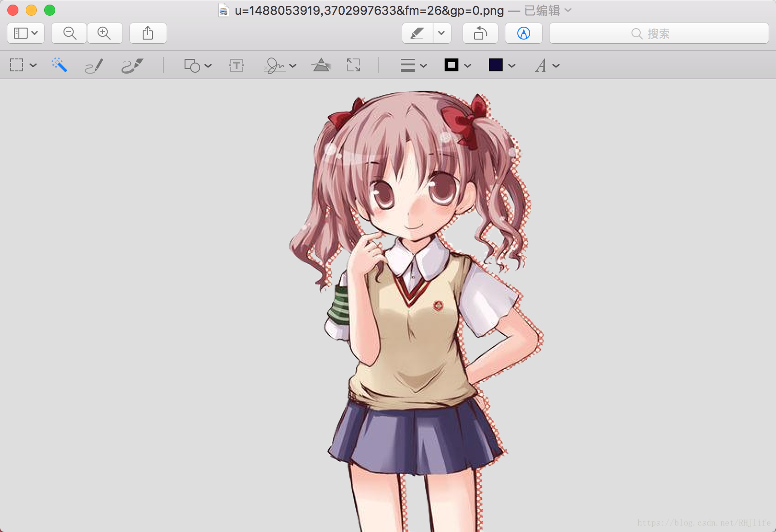776x532 pixels.
Task: Open the signature tool
Action: pos(275,66)
